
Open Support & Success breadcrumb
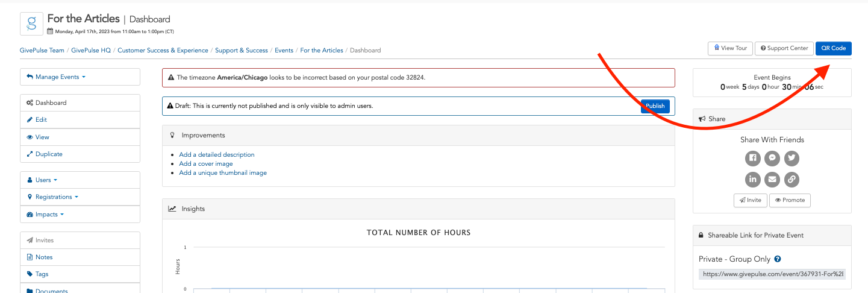pyautogui.click(x=242, y=51)
